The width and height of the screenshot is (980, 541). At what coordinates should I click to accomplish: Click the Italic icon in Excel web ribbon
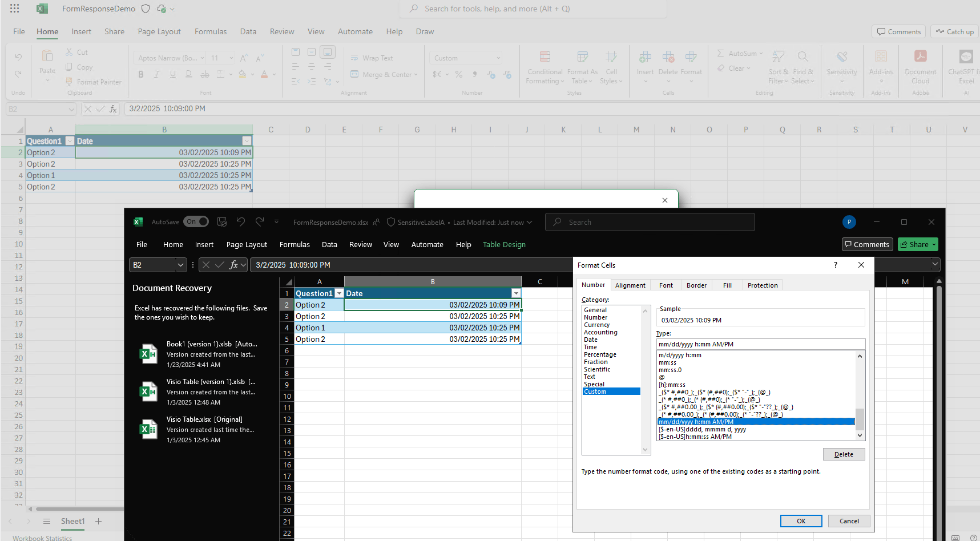coord(157,74)
